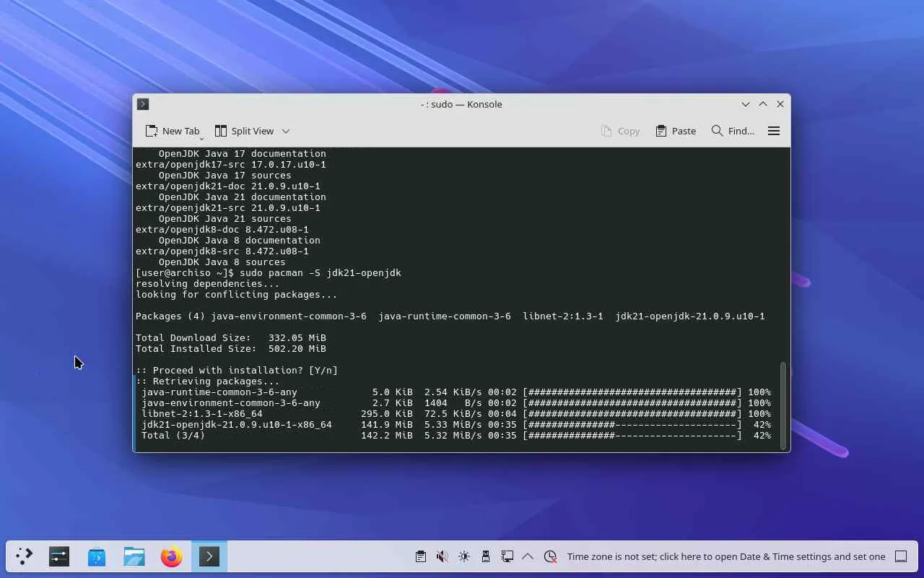The height and width of the screenshot is (578, 924).
Task: Click the "OpenJDK Java 8 sources" line
Action: (222, 262)
